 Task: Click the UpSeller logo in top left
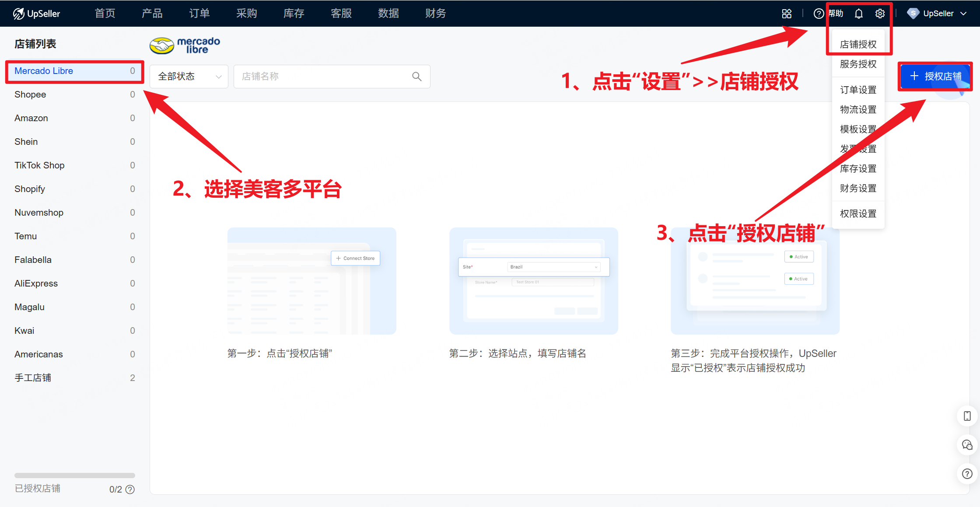(37, 14)
